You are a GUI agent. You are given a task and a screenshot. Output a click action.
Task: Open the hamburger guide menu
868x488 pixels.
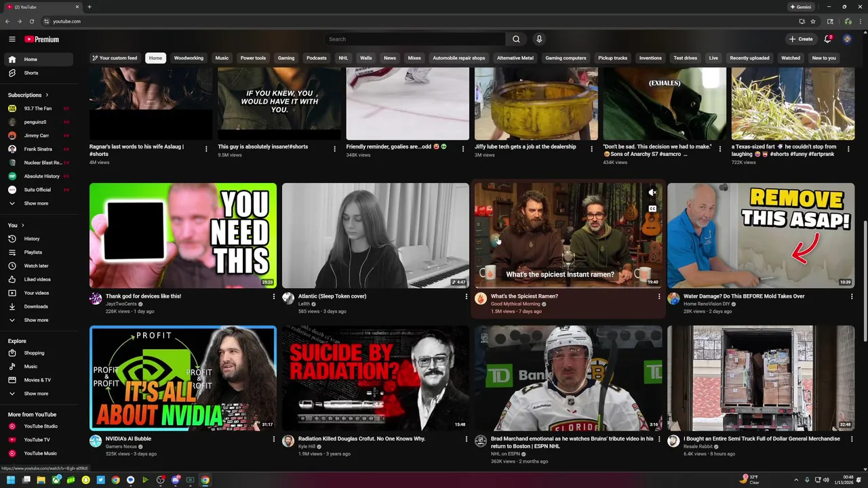[x=12, y=39]
